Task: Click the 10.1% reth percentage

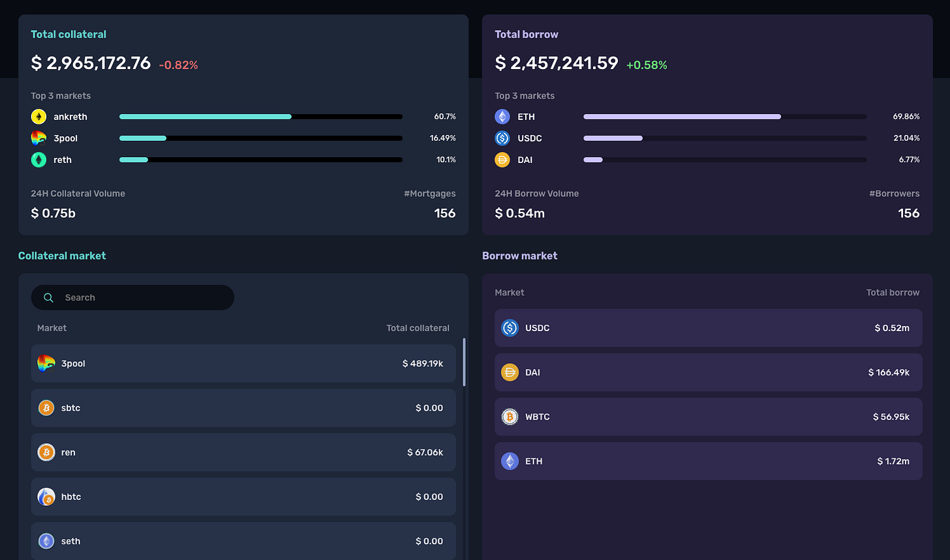Action: pos(446,160)
